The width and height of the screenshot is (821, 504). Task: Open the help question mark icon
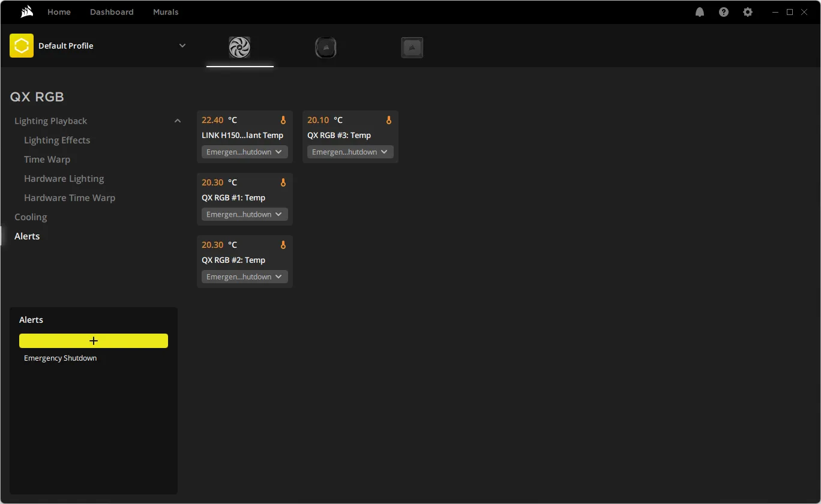[724, 12]
